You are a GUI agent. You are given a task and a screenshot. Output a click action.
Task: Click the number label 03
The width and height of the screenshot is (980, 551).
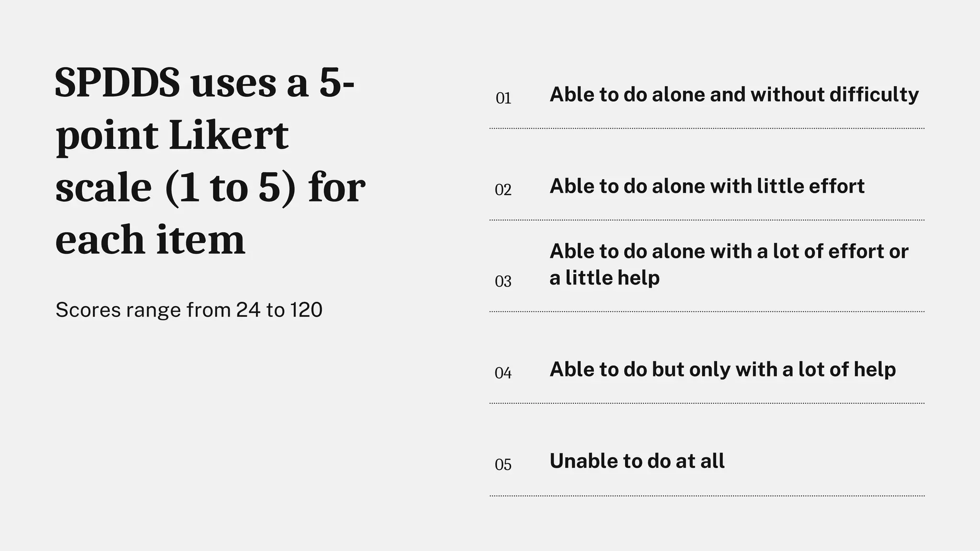click(x=503, y=281)
